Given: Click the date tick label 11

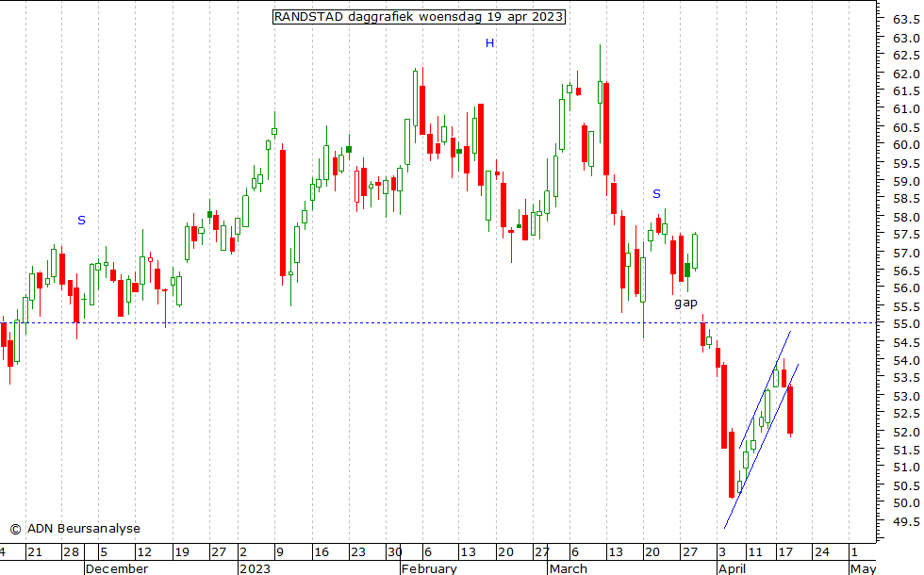Looking at the screenshot, I should tap(755, 552).
